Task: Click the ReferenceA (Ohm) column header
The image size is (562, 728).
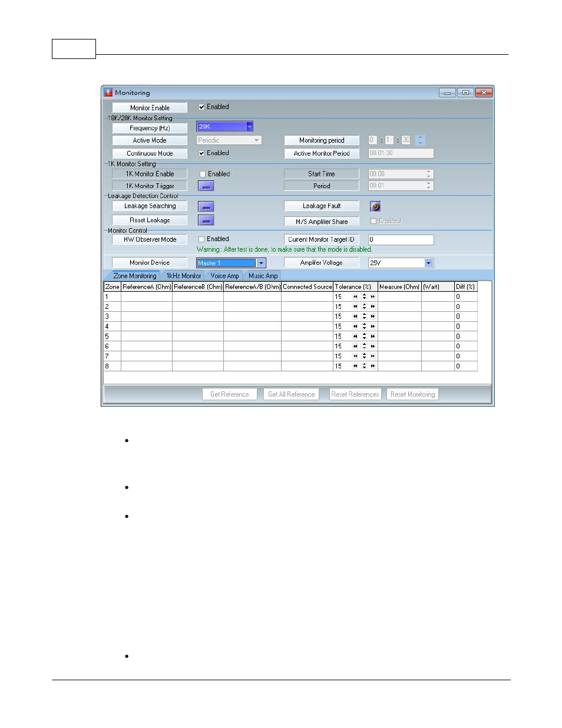Action: 147,287
